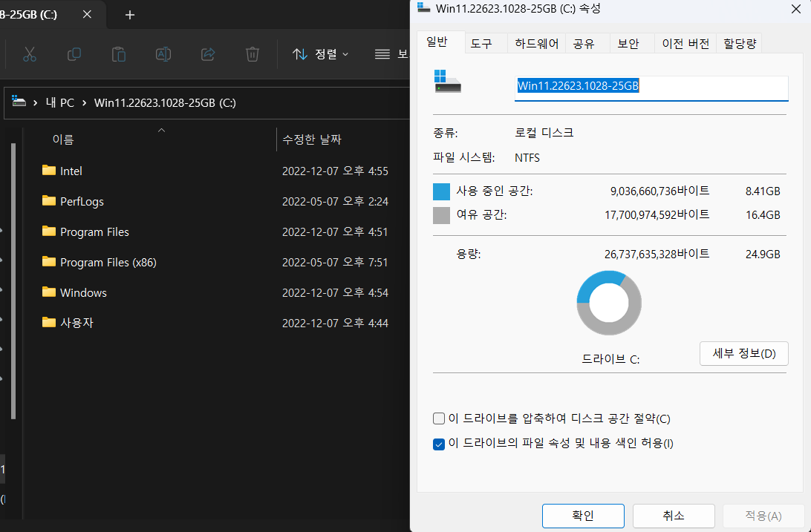Viewport: 811px width, 532px height.
Task: Switch to the 하드웨어 tab
Action: pos(536,43)
